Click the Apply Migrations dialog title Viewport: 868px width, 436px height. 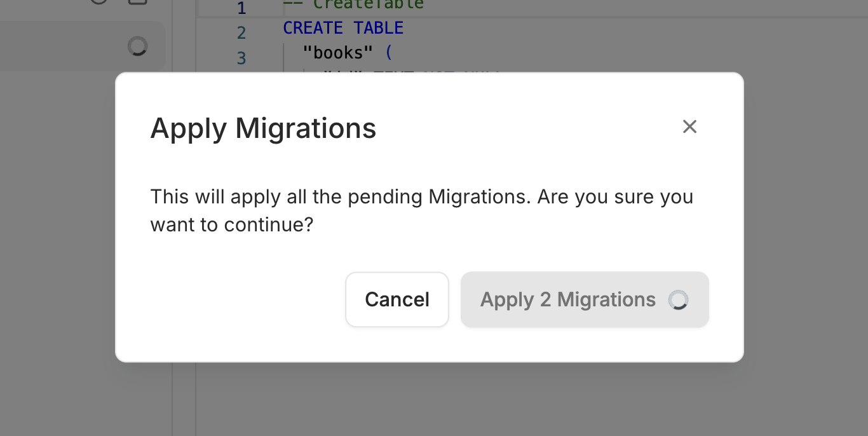click(x=263, y=128)
